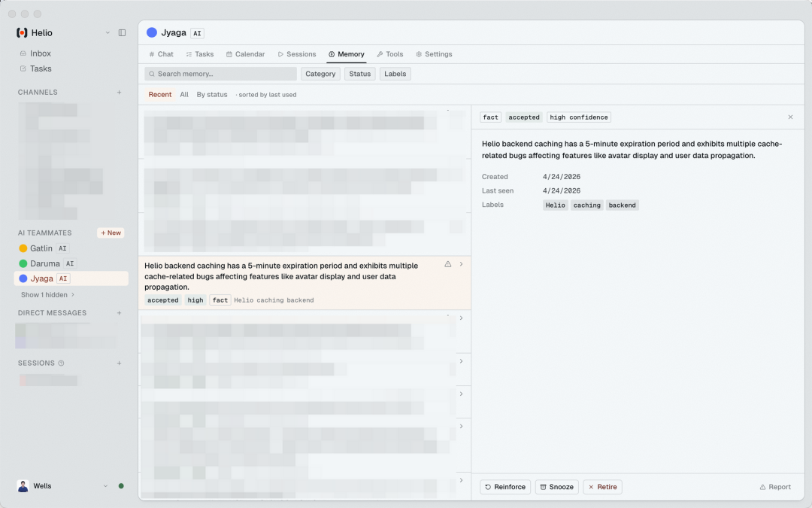Image resolution: width=812 pixels, height=508 pixels.
Task: Open the Status filter dropdown
Action: coord(359,74)
